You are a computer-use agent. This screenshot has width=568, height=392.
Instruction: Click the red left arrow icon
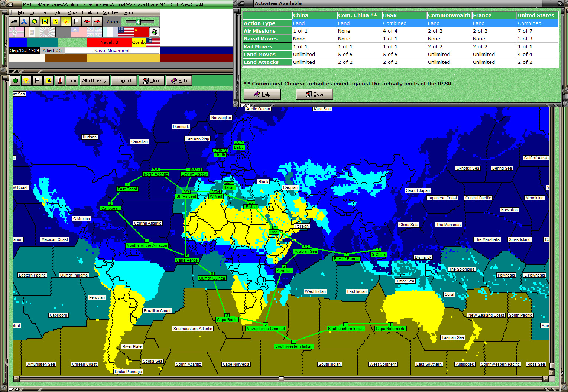click(x=87, y=22)
